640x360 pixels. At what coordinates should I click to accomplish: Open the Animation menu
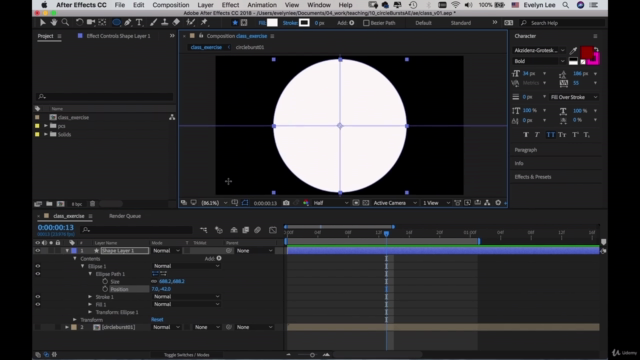coord(262,5)
